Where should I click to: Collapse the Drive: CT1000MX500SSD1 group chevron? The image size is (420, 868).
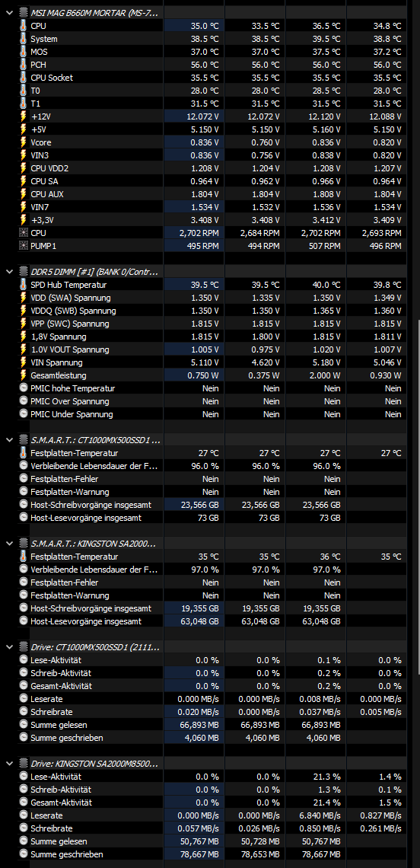tap(8, 646)
